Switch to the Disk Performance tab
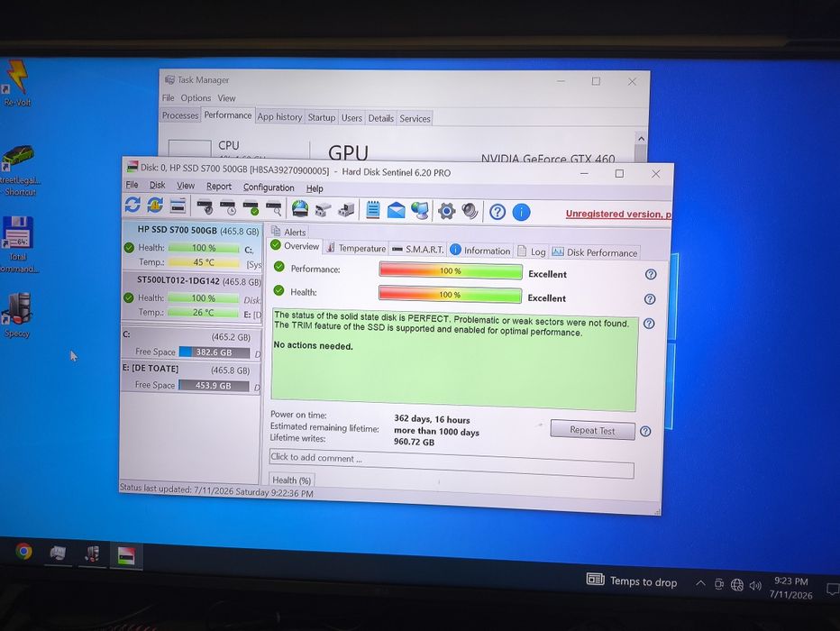840x631 pixels. click(x=595, y=252)
